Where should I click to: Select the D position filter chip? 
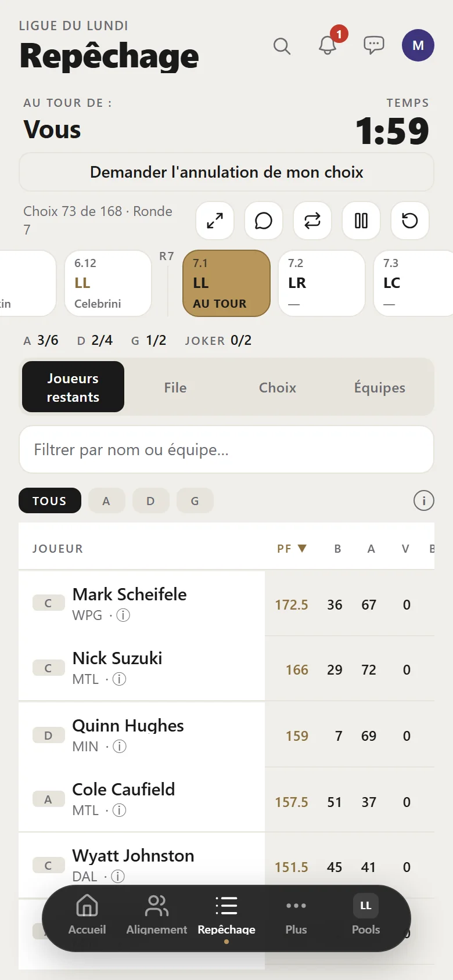click(x=150, y=500)
